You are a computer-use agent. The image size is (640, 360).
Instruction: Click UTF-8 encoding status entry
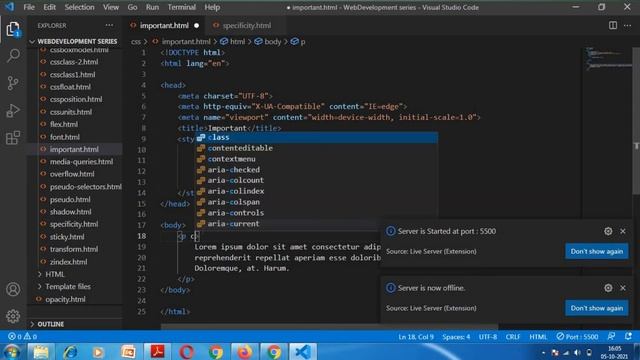(487, 337)
